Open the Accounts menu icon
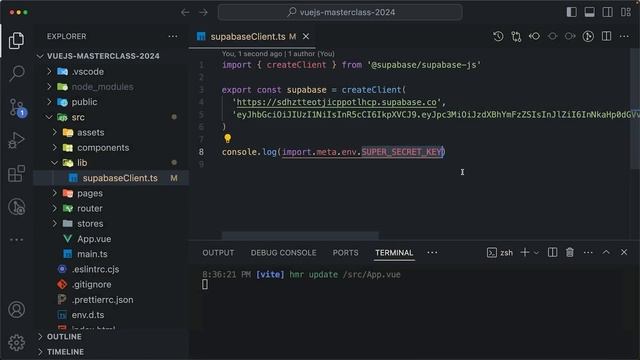The image size is (640, 360). tap(16, 310)
